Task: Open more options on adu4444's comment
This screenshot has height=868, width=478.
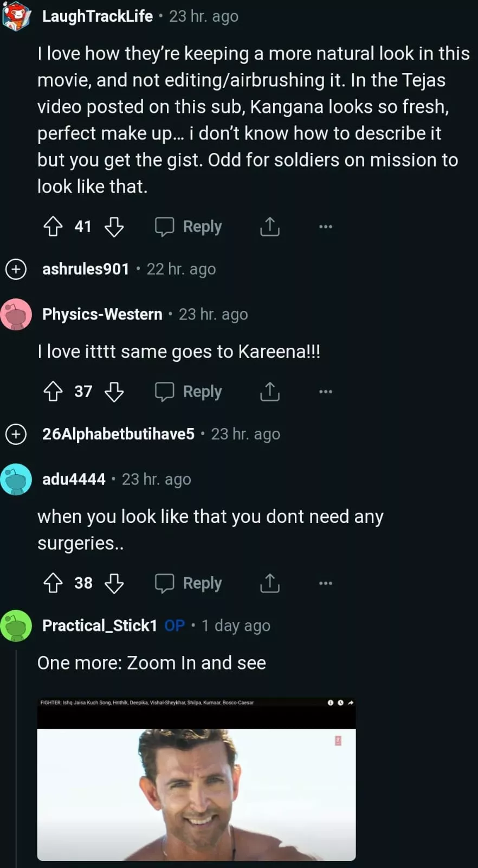Action: (x=325, y=583)
